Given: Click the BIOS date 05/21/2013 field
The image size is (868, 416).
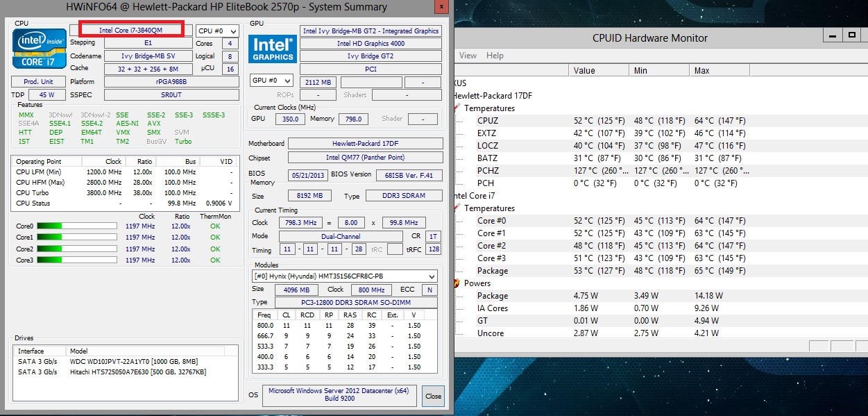Looking at the screenshot, I should click(x=307, y=174).
